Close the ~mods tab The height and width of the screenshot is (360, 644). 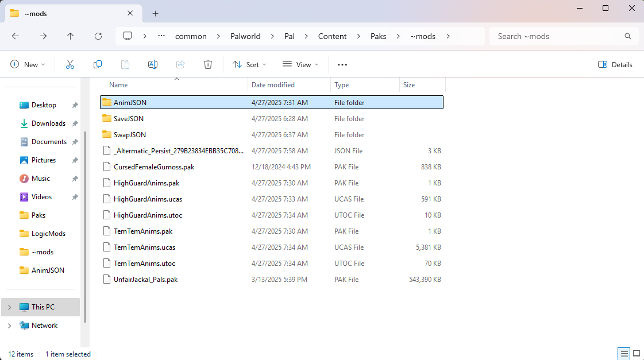pos(130,13)
